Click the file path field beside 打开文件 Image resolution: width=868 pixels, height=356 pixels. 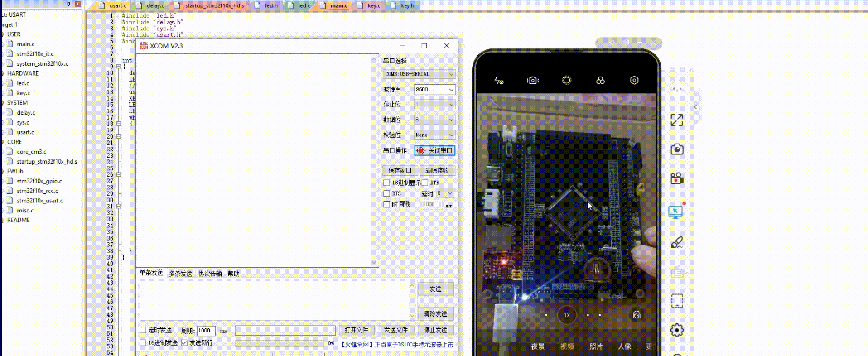point(285,330)
